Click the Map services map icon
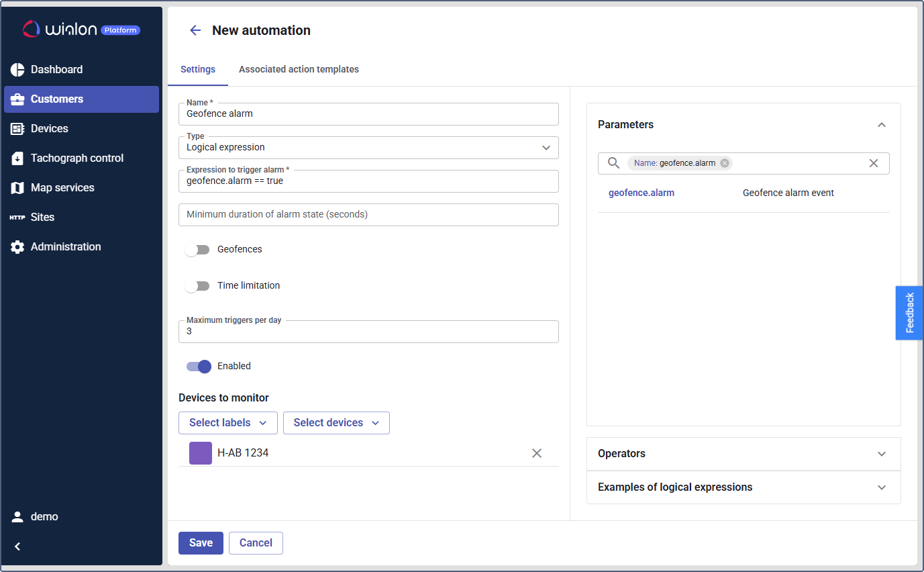924x572 pixels. 17,188
